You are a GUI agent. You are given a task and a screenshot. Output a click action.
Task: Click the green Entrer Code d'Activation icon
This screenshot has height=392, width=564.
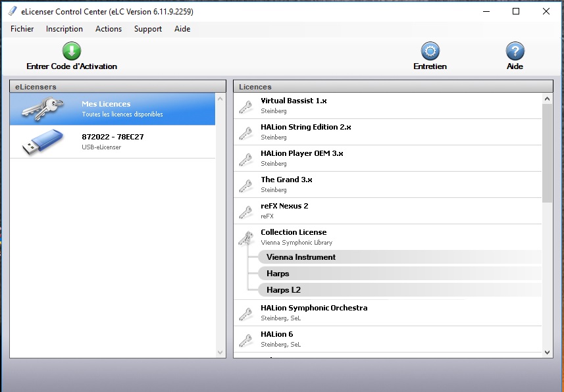click(x=72, y=51)
